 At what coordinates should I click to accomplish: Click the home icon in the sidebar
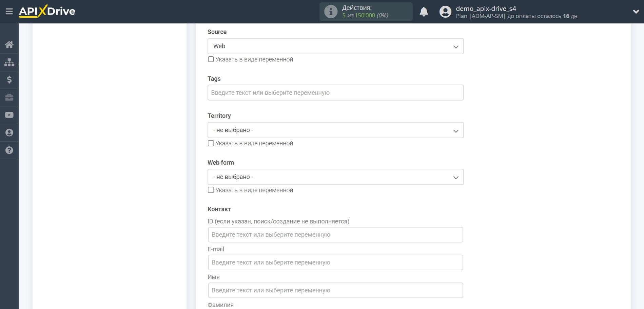(x=9, y=44)
